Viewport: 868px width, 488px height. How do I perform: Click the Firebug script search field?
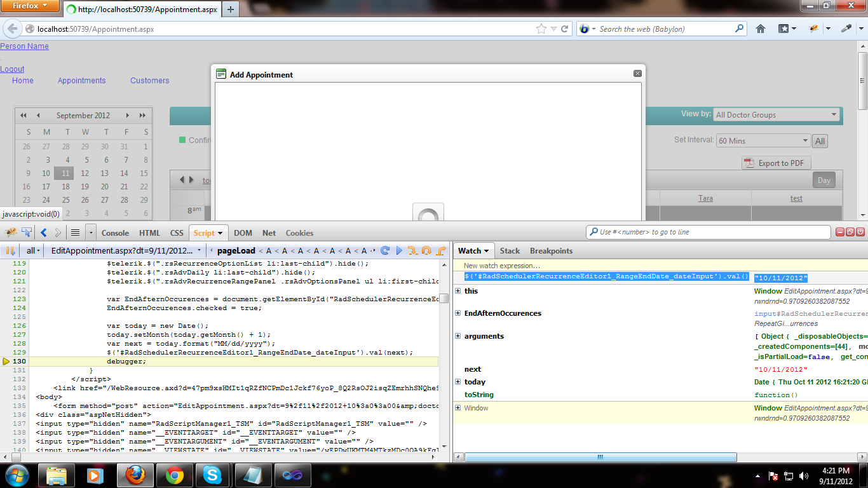[x=709, y=232]
